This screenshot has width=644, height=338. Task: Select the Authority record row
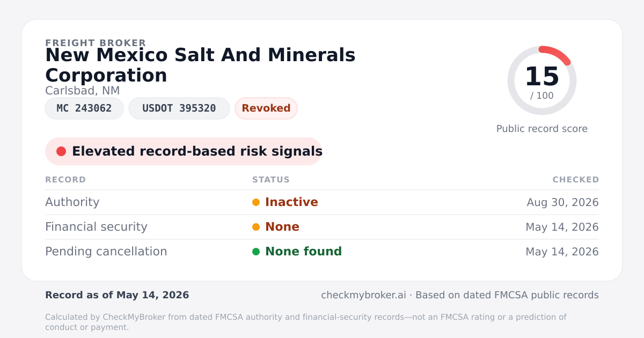[x=322, y=202]
